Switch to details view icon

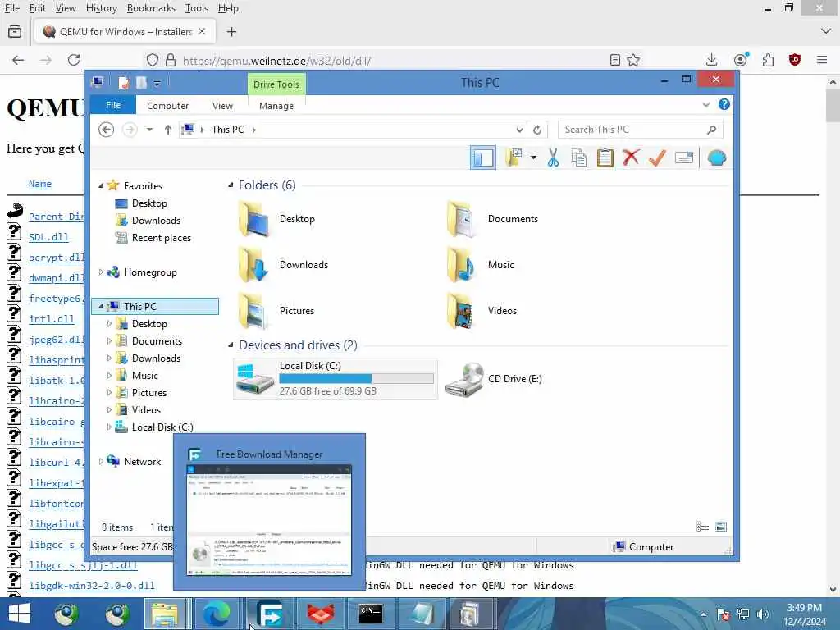tap(702, 527)
